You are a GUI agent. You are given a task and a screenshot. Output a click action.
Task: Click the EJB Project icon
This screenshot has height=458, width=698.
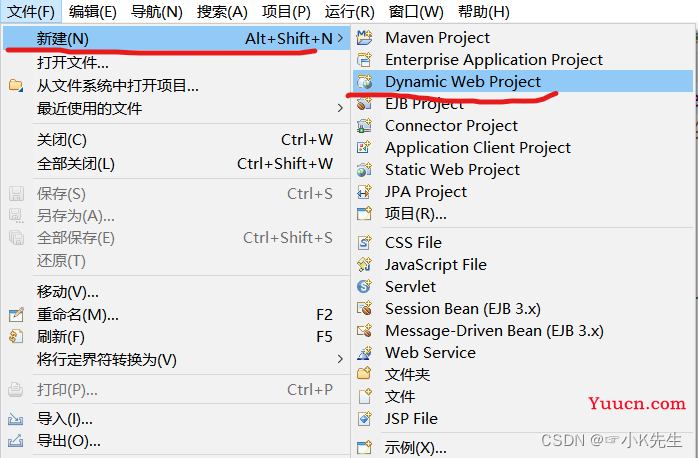365,104
